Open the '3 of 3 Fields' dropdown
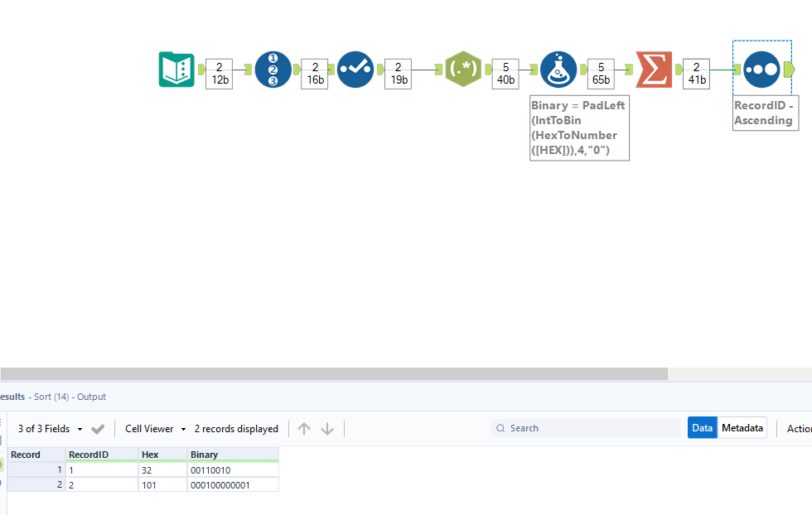Viewport: 812px width, 515px height. [x=50, y=428]
